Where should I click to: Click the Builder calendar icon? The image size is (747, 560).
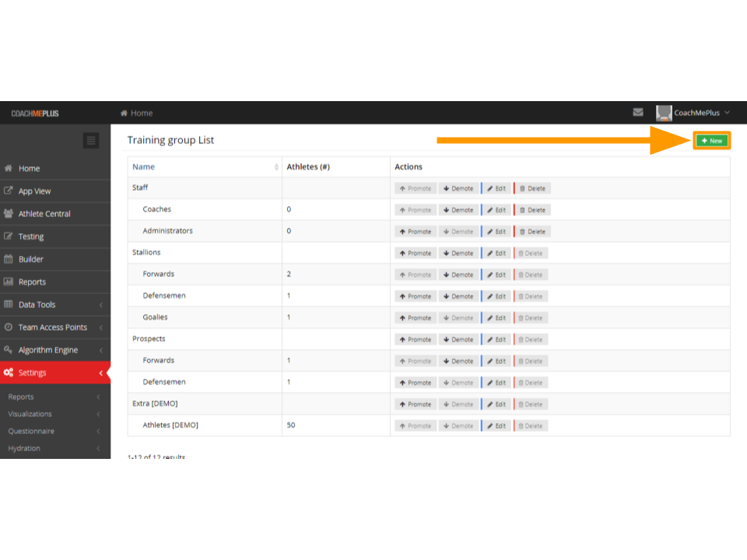tap(8, 258)
